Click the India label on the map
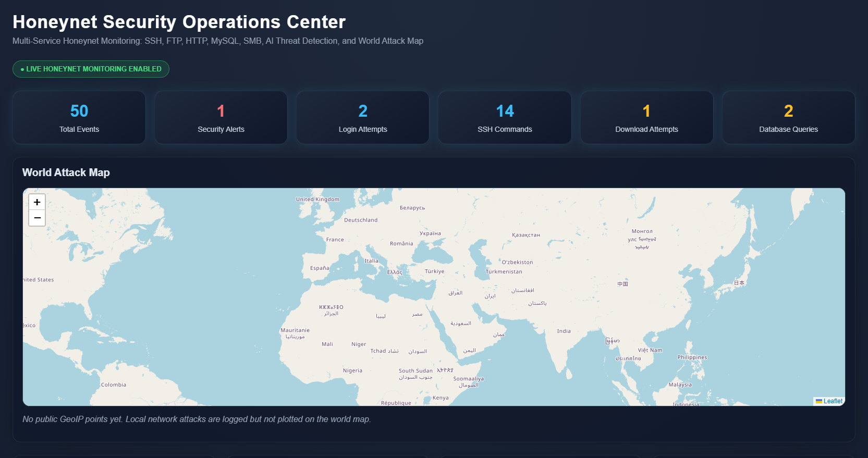Screen dimensions: 868x458 tap(564, 331)
